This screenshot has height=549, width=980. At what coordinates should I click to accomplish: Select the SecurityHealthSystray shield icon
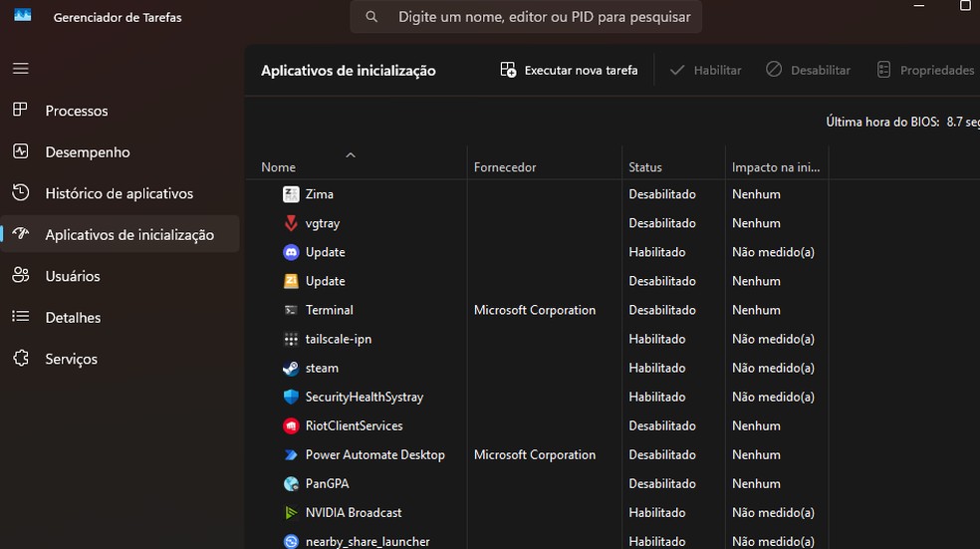click(291, 397)
